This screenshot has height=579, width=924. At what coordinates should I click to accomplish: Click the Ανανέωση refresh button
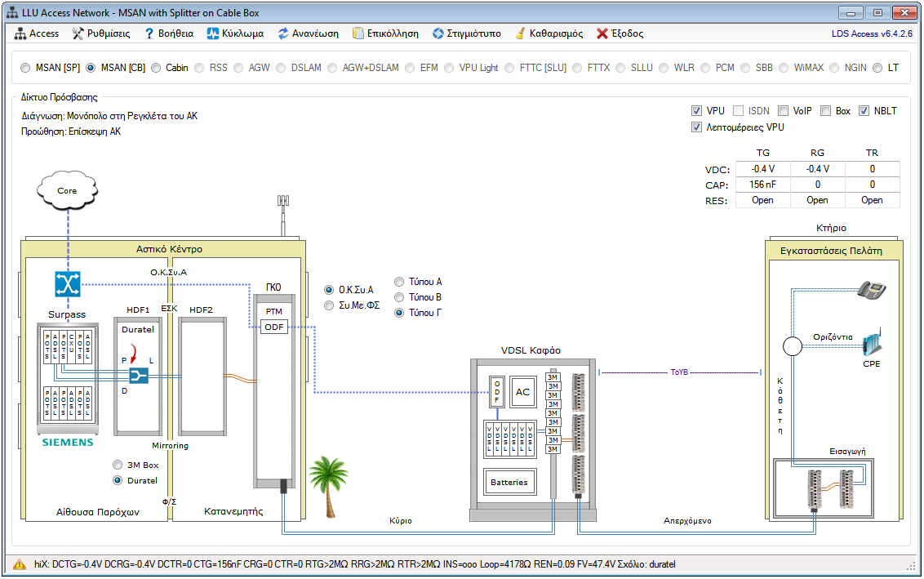point(308,33)
